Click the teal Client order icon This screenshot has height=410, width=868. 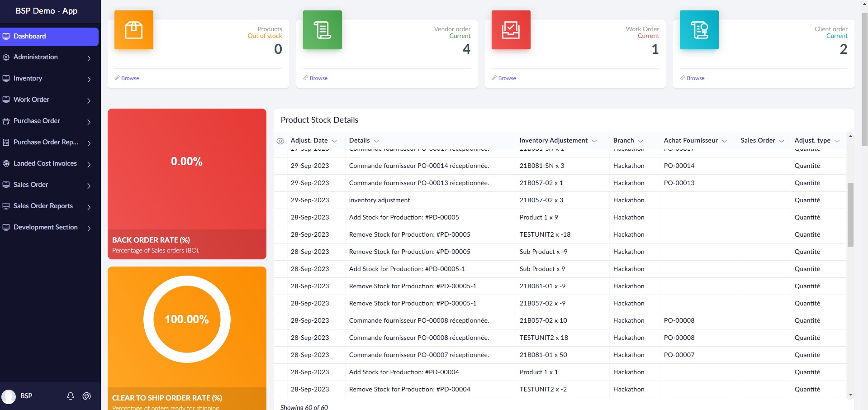(x=699, y=30)
